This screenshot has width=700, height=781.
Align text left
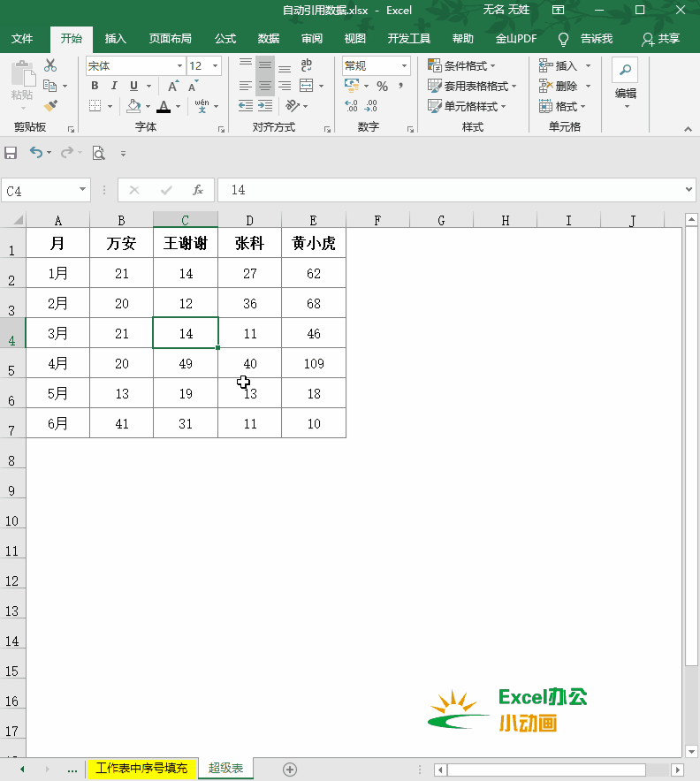(x=246, y=86)
